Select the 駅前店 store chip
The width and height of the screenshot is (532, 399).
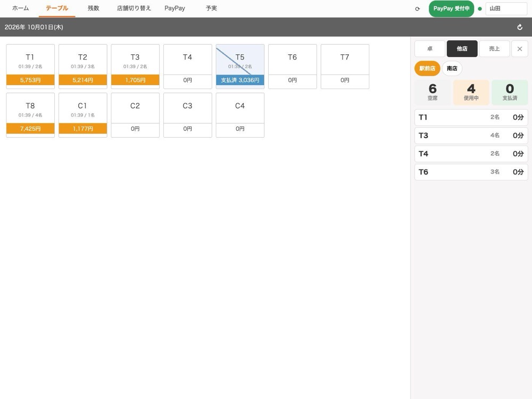(x=427, y=69)
